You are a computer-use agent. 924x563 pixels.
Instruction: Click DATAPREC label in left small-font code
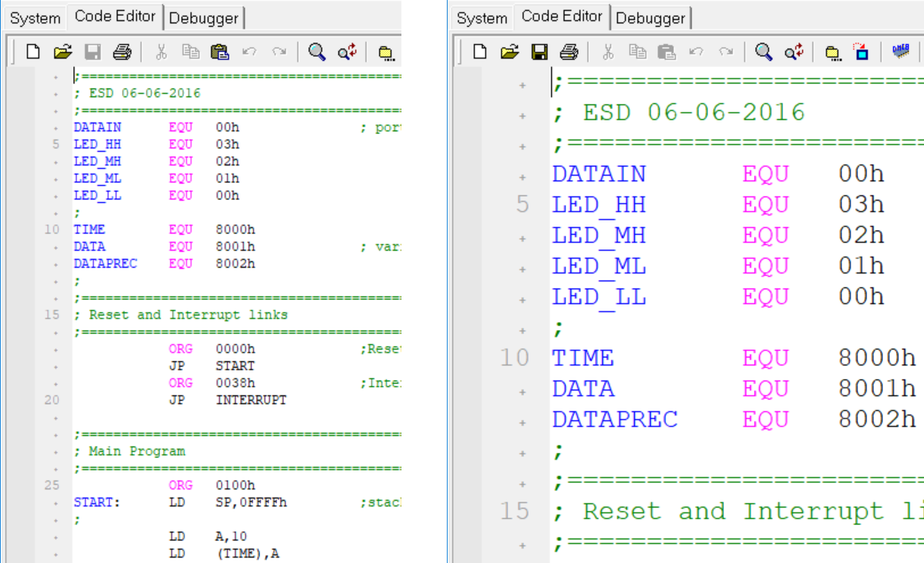point(105,264)
